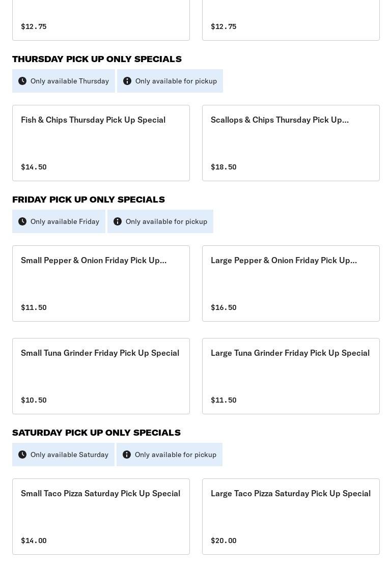This screenshot has width=392, height=567.
Task: Click info icon in Friday pickup badge
Action: click(118, 221)
